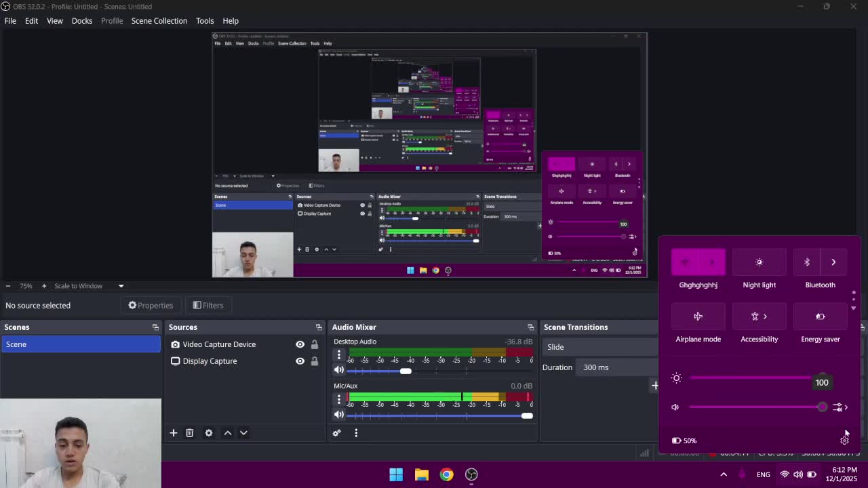Add a new source with plus icon
The width and height of the screenshot is (868, 488).
pos(173,433)
